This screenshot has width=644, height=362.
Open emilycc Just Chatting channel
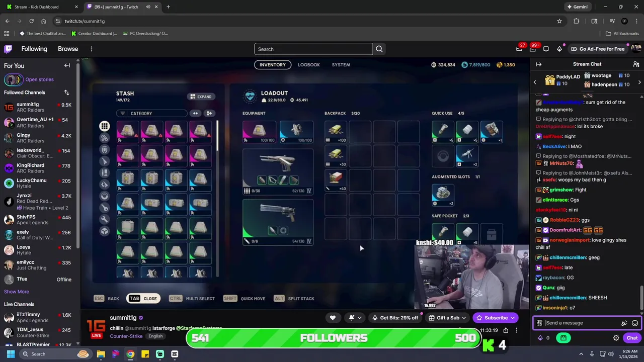coord(38,265)
